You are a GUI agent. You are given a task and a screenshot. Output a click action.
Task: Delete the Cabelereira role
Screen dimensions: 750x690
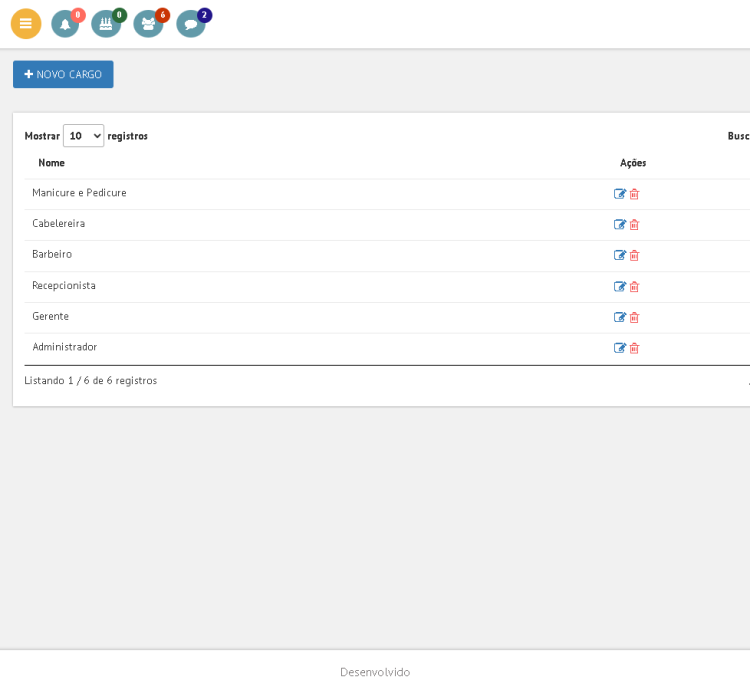point(634,225)
